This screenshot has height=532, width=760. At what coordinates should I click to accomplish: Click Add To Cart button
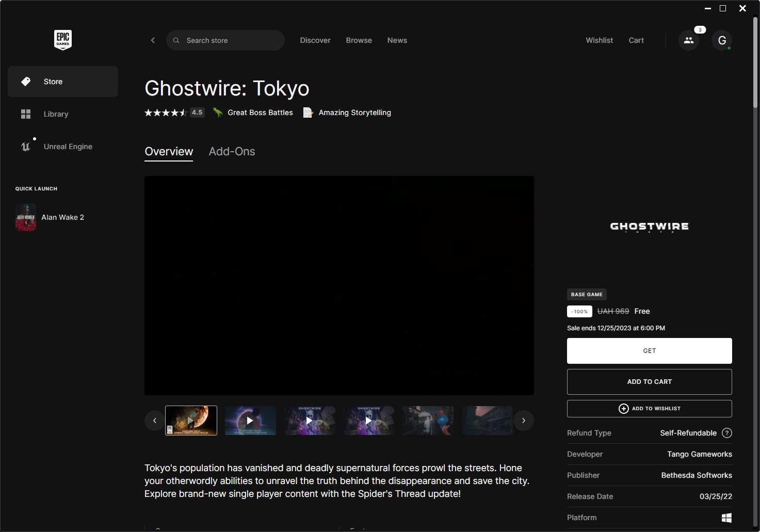tap(650, 382)
